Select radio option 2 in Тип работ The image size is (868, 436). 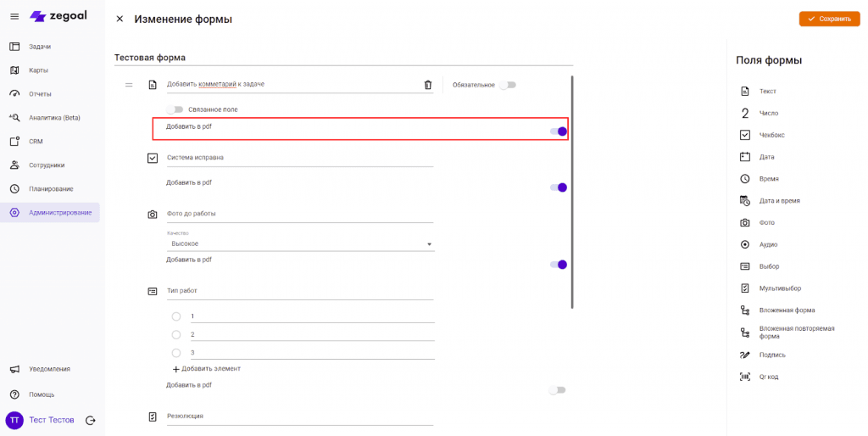tap(176, 334)
